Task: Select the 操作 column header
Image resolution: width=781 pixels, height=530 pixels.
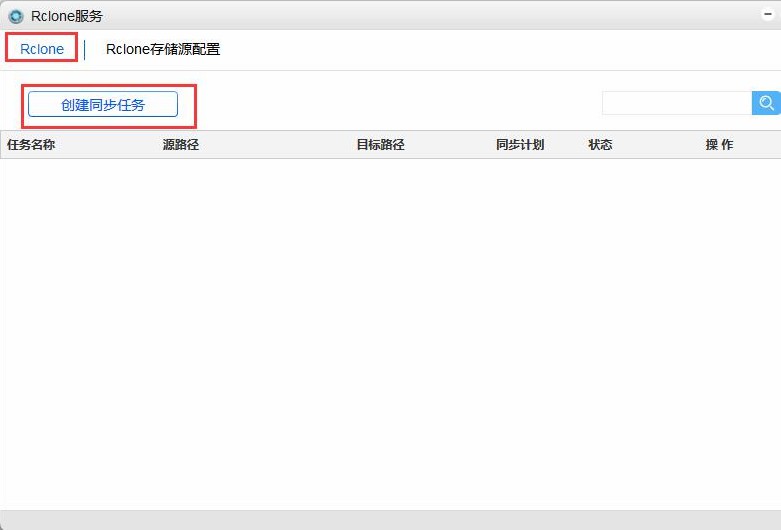Action: tap(719, 145)
